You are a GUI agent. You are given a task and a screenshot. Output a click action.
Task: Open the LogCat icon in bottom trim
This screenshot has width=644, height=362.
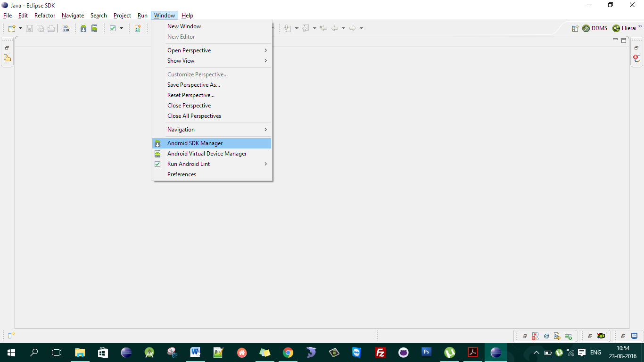pos(601,336)
